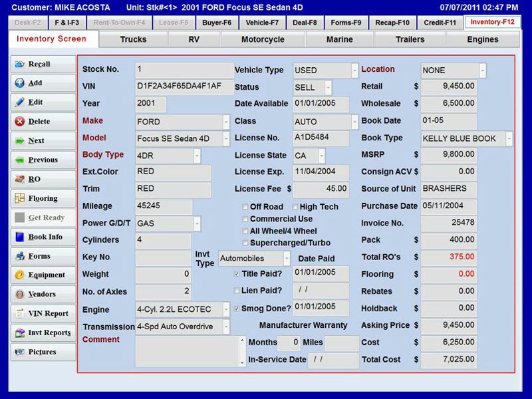Click the Delete record icon
The image size is (532, 399).
pos(41,121)
